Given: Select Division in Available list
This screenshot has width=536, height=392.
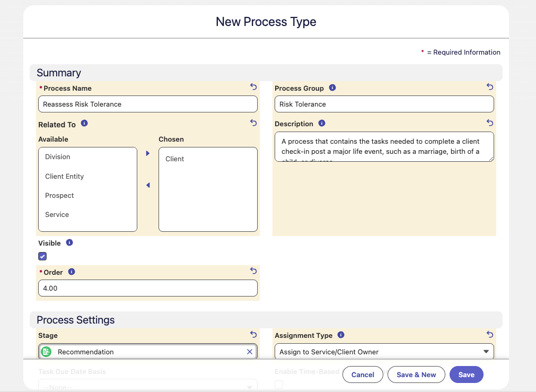Looking at the screenshot, I should point(87,156).
